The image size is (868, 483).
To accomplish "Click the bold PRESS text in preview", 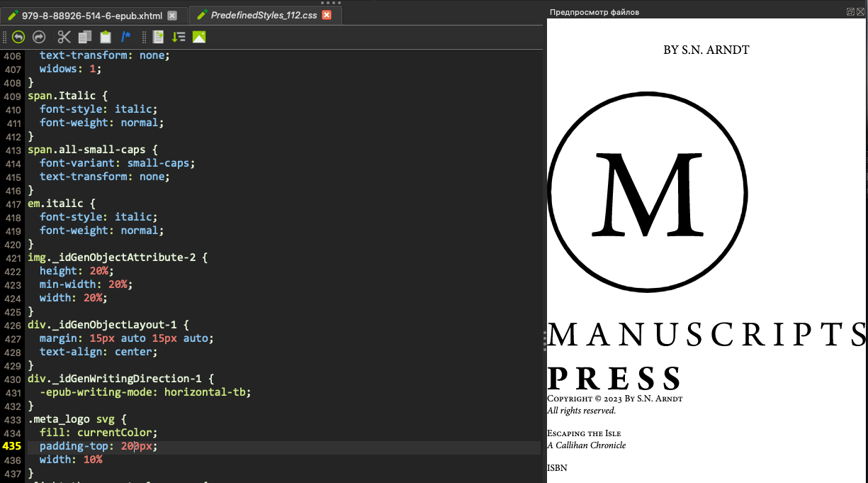I will click(x=614, y=378).
